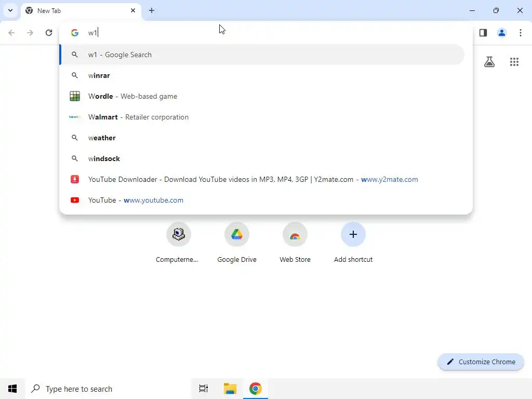Choose the Walmart retailer suggestion

pos(262,117)
